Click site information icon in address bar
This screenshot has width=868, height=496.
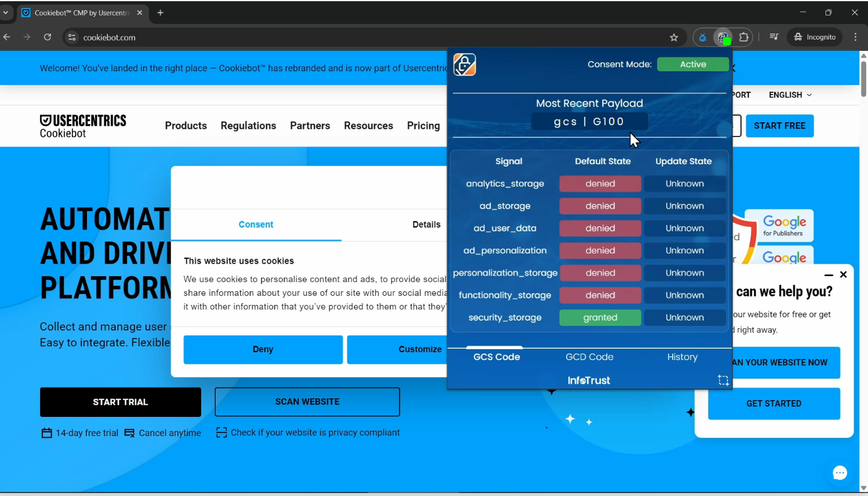click(72, 37)
